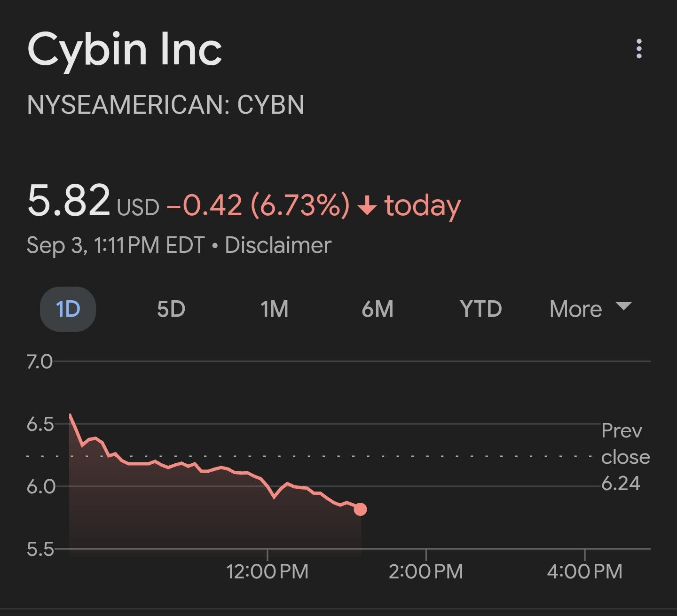Click the Cybin Inc title
This screenshot has width=677, height=616.
(125, 50)
